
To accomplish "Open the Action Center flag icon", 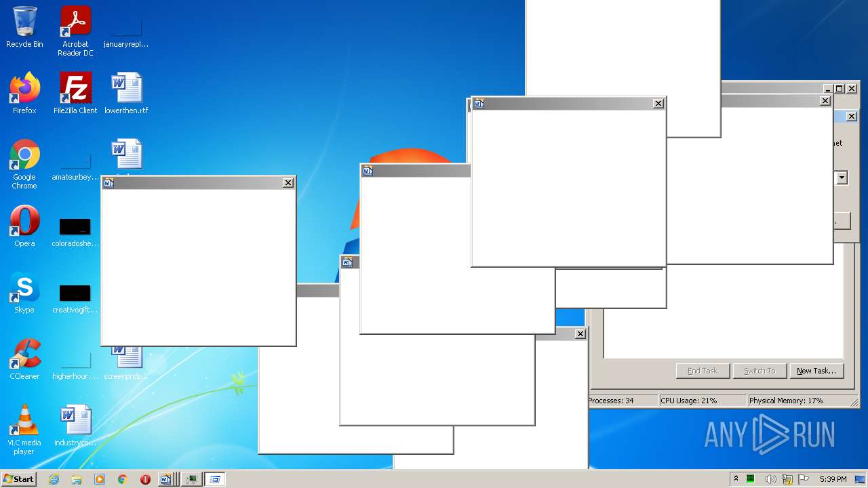I will click(x=804, y=479).
